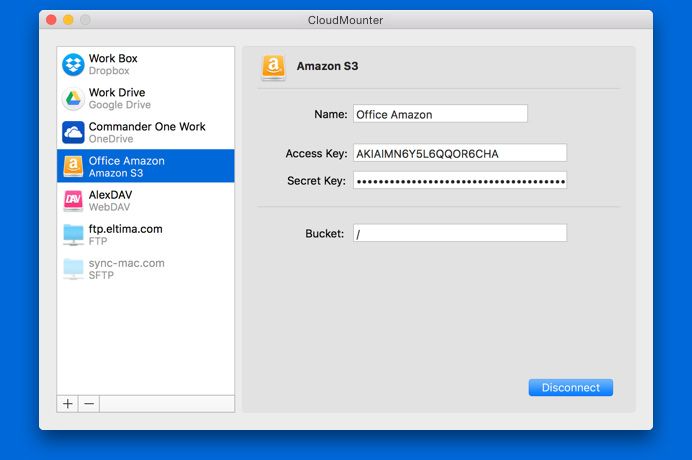Click the Google Drive icon for Work Drive

coord(73,98)
